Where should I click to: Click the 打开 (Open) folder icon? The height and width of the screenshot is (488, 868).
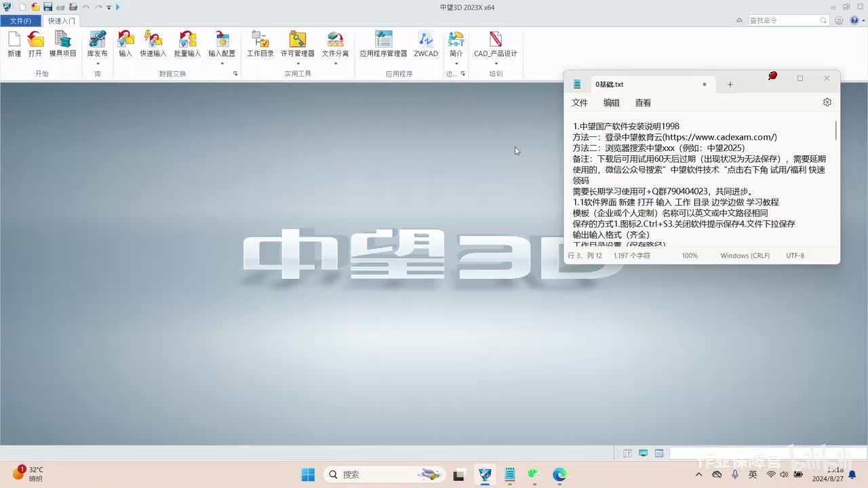[35, 39]
